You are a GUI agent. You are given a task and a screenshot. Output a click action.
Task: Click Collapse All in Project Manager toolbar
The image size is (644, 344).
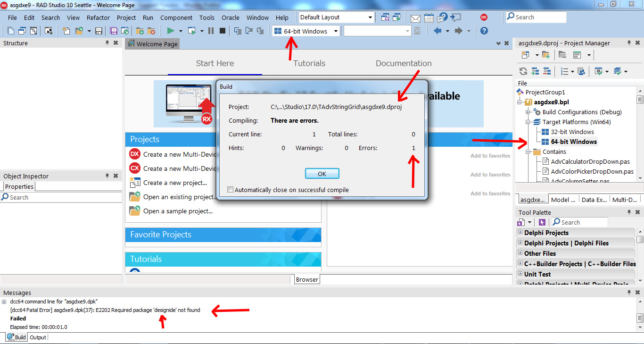pos(547,71)
